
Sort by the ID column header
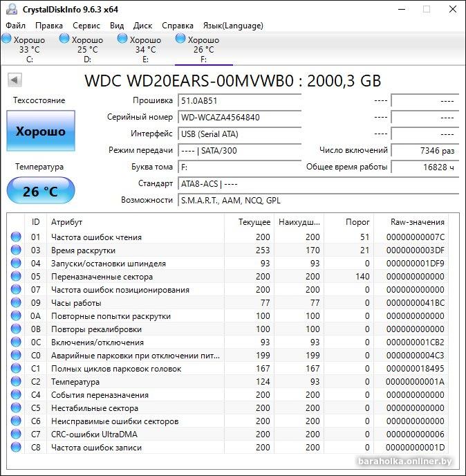coord(35,222)
